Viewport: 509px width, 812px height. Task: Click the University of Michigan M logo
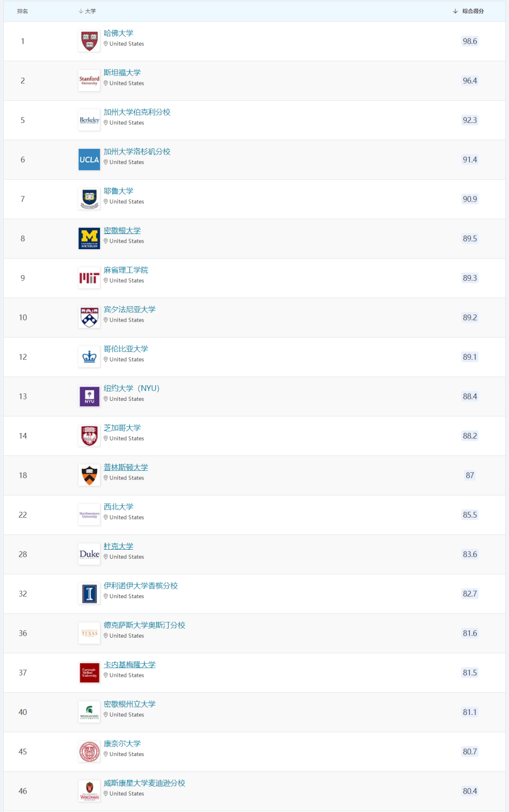click(89, 239)
